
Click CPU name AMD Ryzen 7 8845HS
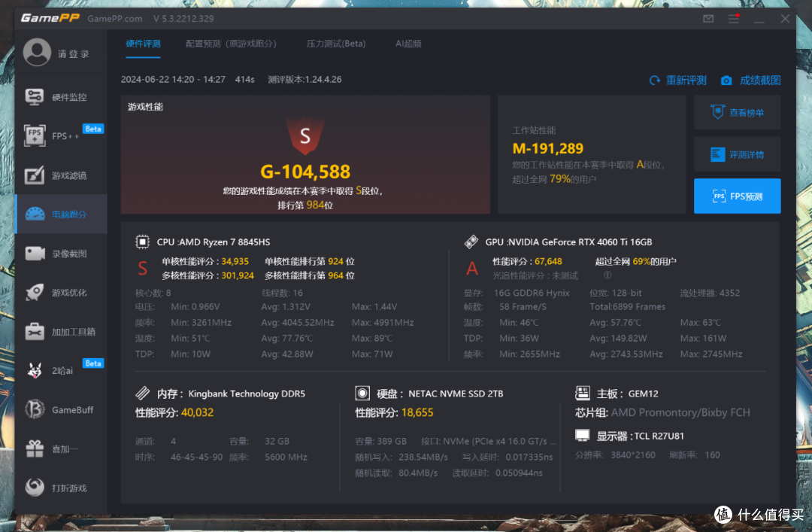(224, 242)
